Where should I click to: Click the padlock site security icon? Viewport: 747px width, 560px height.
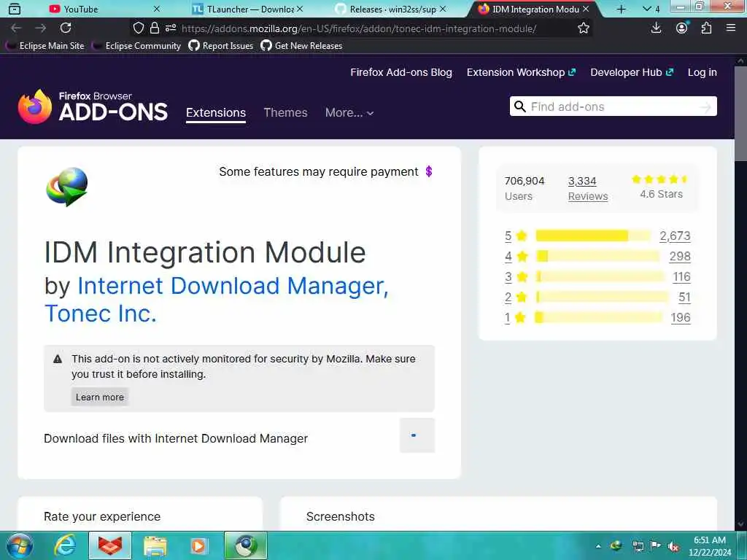(155, 28)
